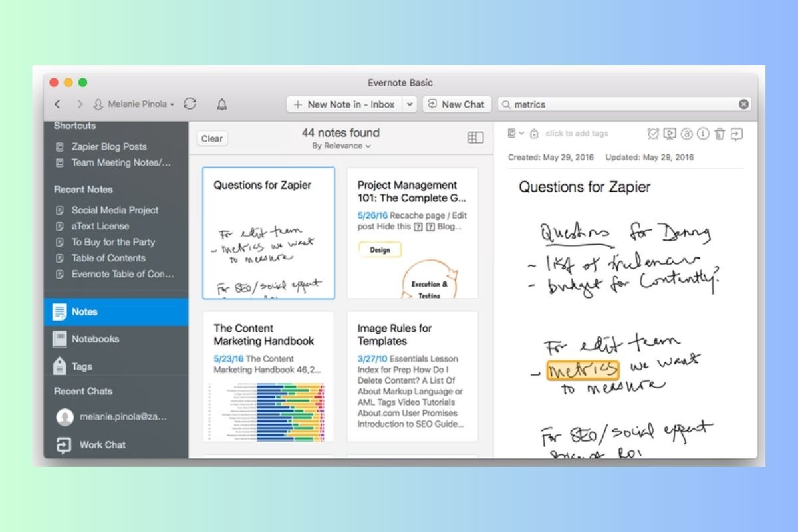Set a reminder with the alarm clock icon
The width and height of the screenshot is (798, 532).
click(653, 134)
